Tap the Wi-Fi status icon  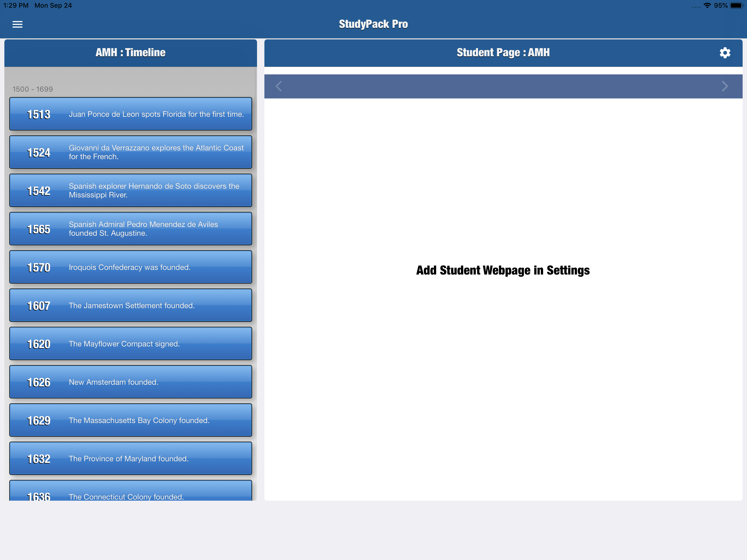(707, 5)
